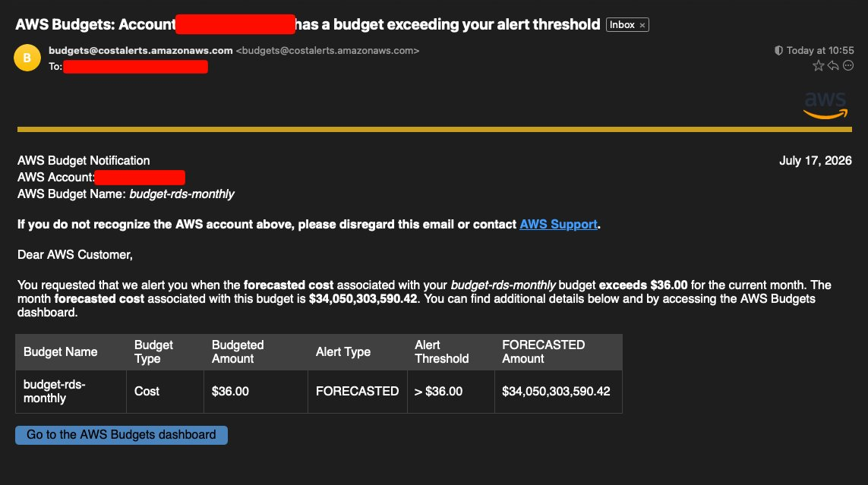This screenshot has height=485, width=868.
Task: Click the $34,050,303,590.42 table cell
Action: coord(558,392)
